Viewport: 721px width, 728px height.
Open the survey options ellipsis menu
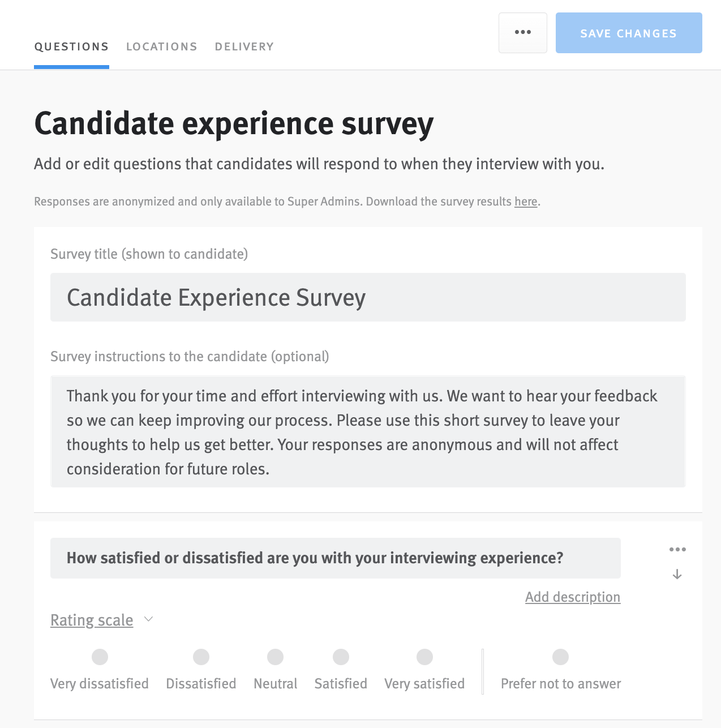(x=522, y=32)
